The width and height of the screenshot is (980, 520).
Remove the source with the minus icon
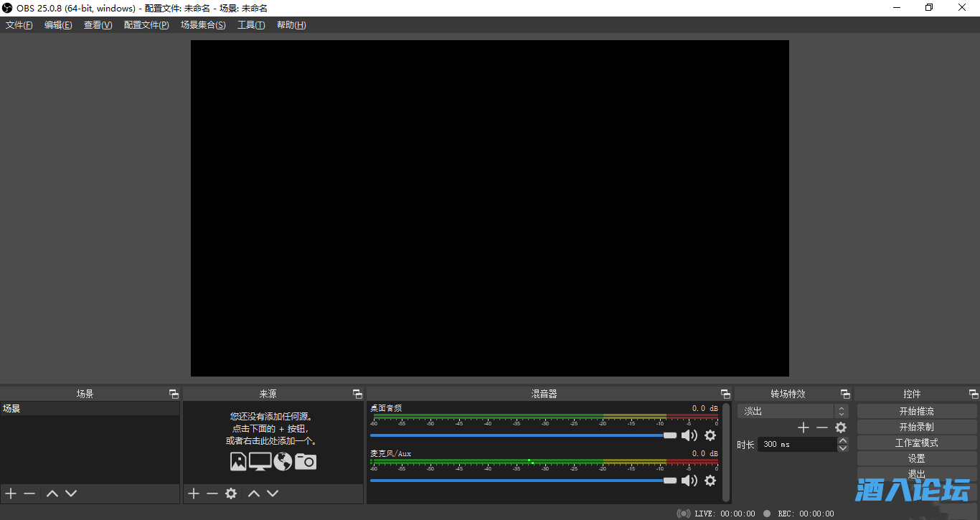[212, 493]
